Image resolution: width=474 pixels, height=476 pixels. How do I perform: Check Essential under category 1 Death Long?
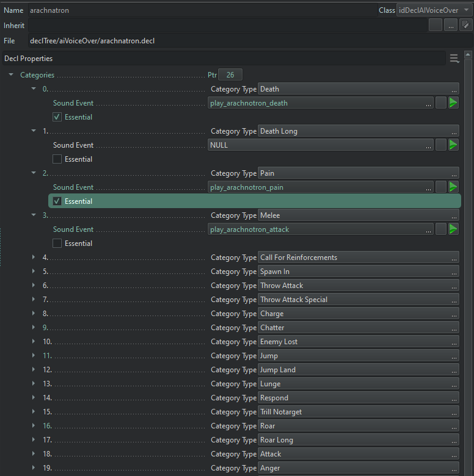click(57, 159)
